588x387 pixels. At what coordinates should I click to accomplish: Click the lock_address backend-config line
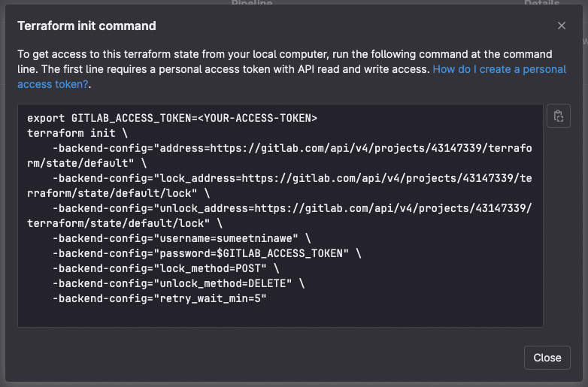click(x=292, y=178)
